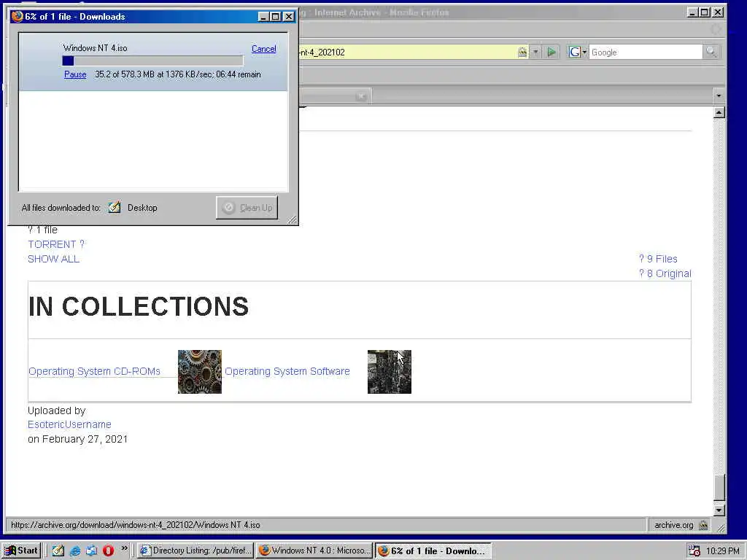
Task: Click the Firefox throbber activity icon
Action: tap(716, 30)
